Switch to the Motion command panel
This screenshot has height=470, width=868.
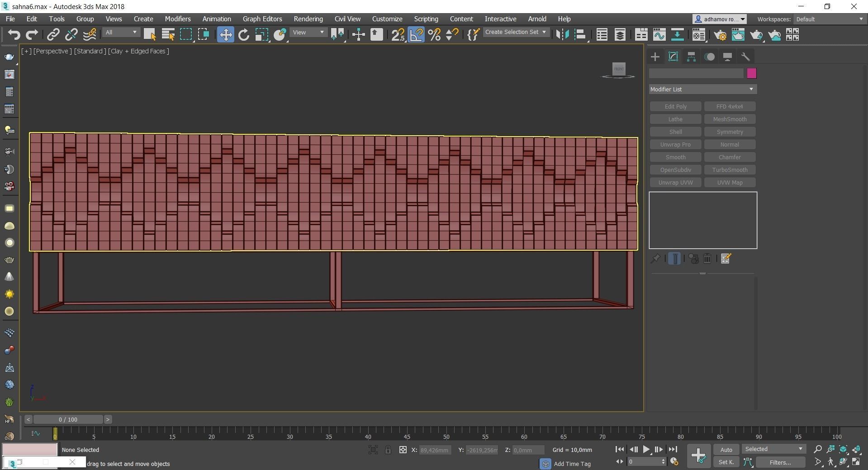coord(710,57)
